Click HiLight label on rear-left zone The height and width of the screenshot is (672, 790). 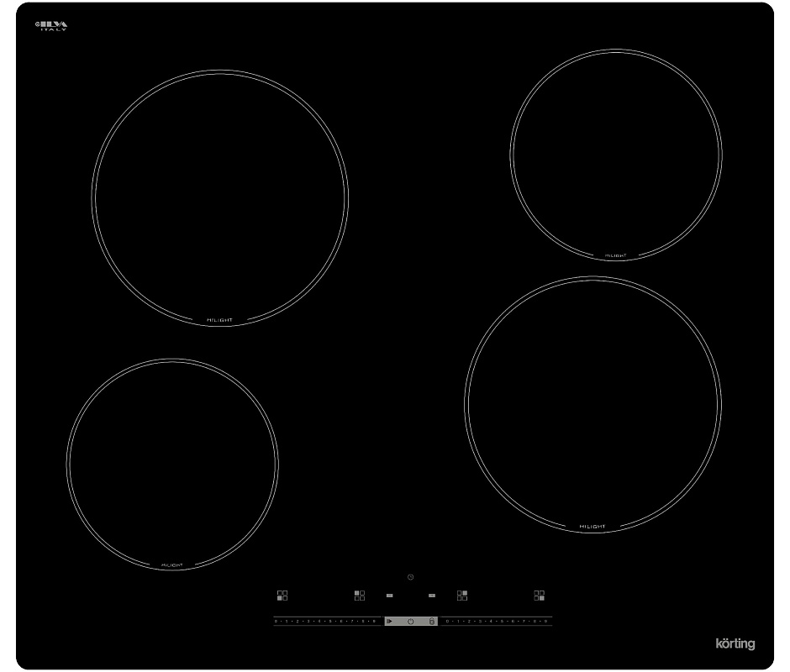tap(219, 320)
